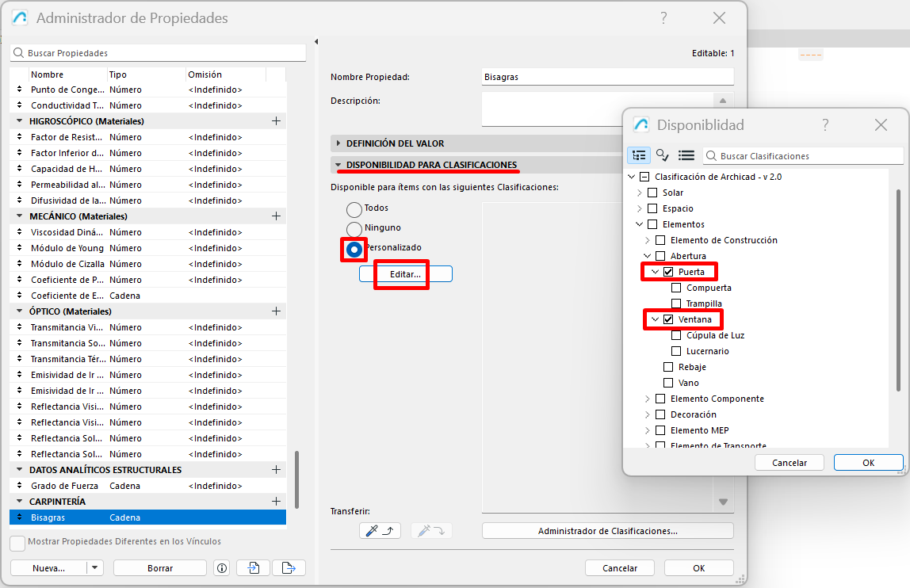910x588 pixels.
Task: Enable Mostrar Propiedades Diferentes en los Vínculos
Action: 17,543
